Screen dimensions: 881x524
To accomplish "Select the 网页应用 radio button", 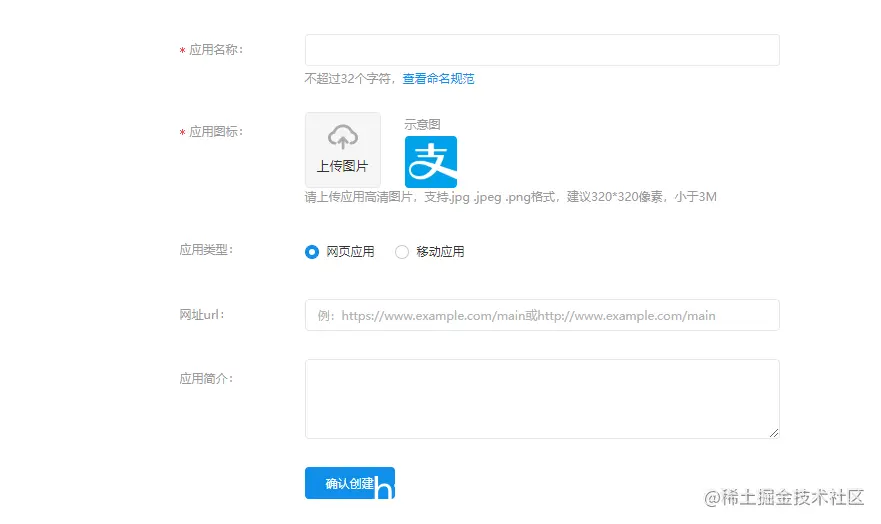I will [x=312, y=252].
